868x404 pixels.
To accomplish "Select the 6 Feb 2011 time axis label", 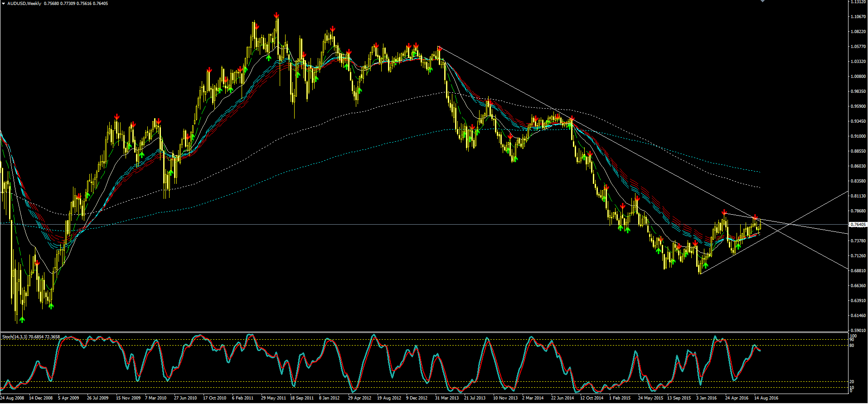I will (243, 398).
